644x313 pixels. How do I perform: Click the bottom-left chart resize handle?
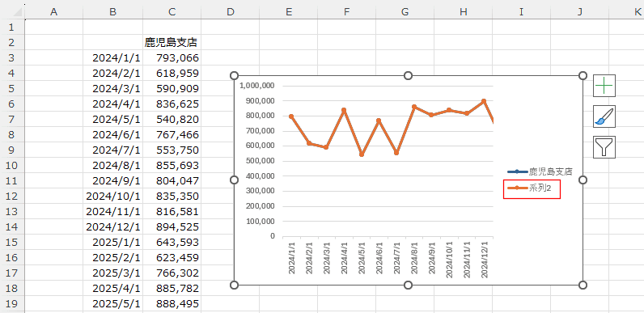(x=234, y=285)
